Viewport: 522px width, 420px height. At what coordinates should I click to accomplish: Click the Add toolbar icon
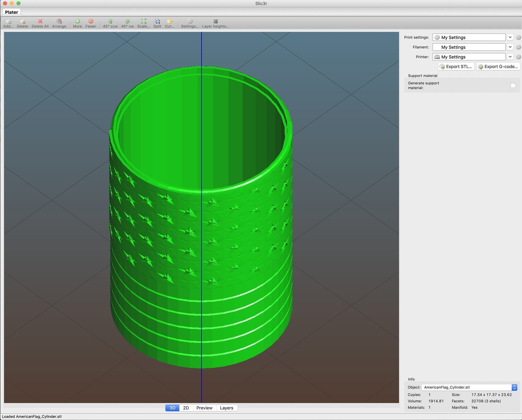click(x=8, y=21)
